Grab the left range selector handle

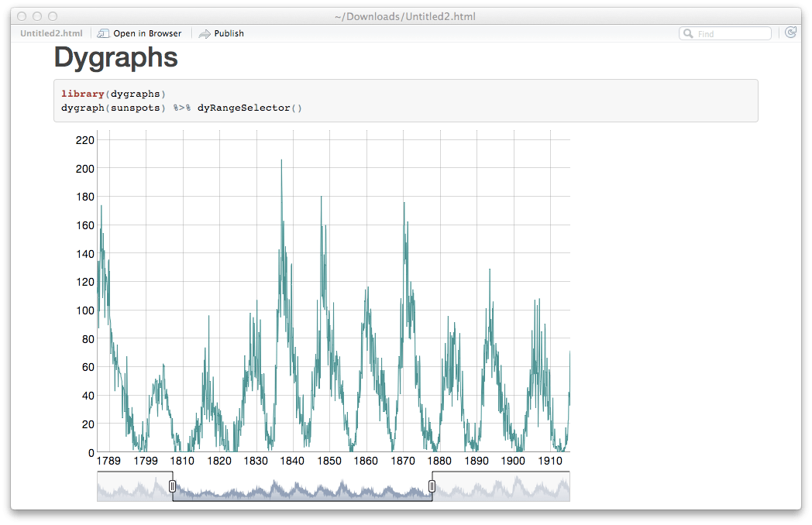[x=172, y=486]
